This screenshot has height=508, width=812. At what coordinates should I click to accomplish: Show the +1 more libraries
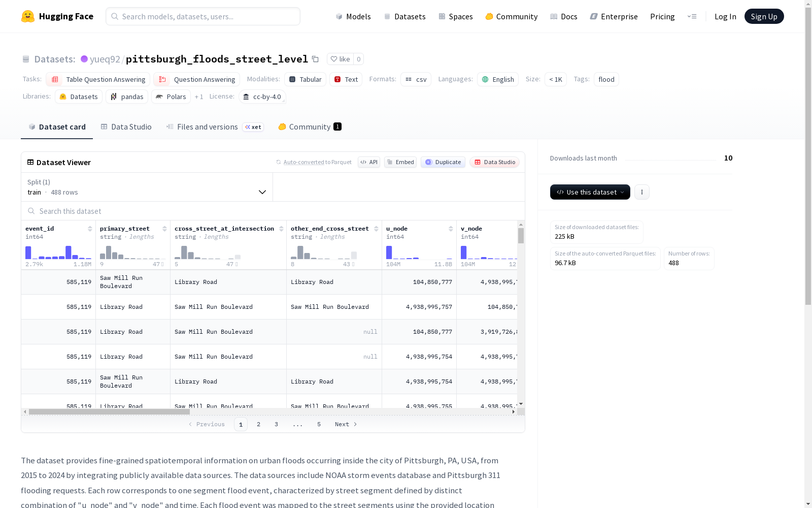click(x=199, y=97)
